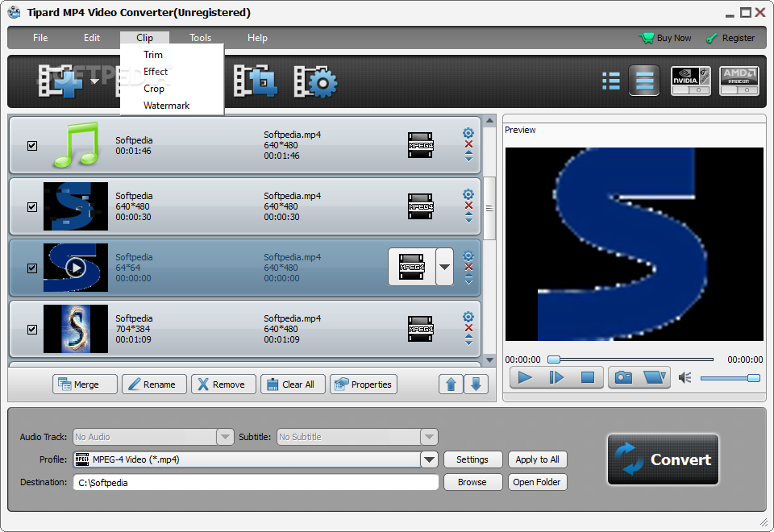Browse for destination folder
Viewport: 774px width, 532px height.
(x=473, y=482)
